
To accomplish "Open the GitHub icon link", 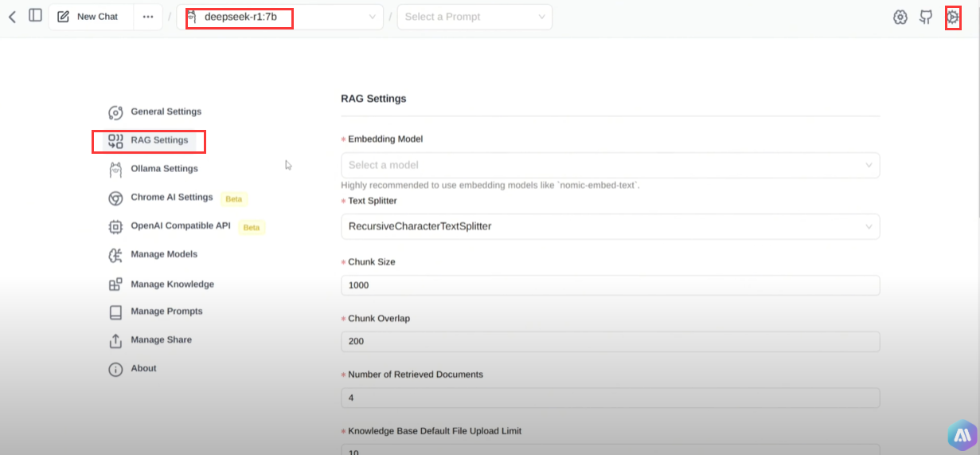I will coord(926,17).
